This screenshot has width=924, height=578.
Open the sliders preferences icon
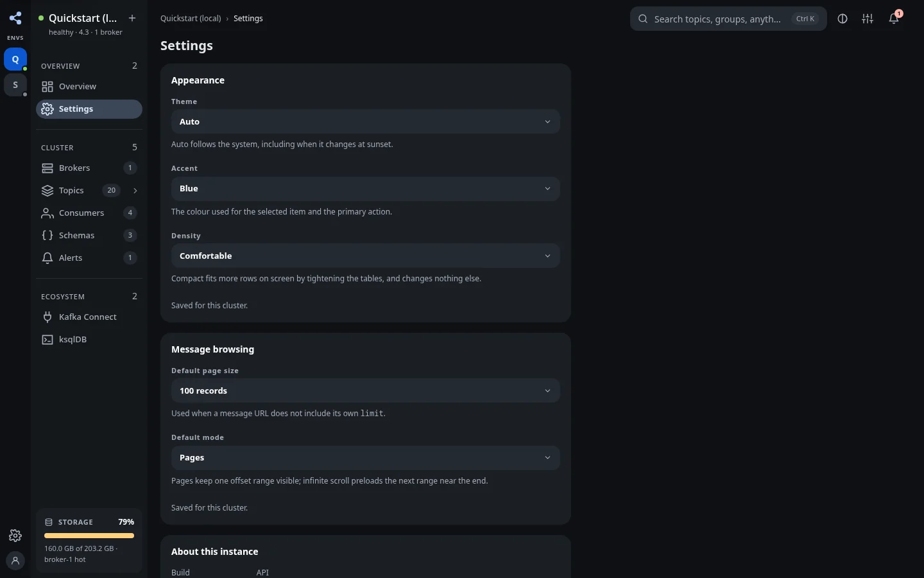[x=868, y=19]
